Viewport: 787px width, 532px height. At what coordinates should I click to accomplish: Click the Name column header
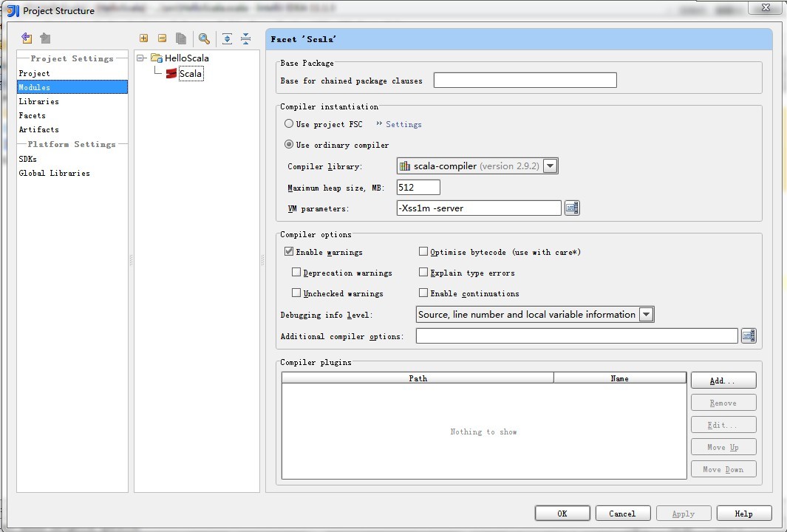[620, 378]
